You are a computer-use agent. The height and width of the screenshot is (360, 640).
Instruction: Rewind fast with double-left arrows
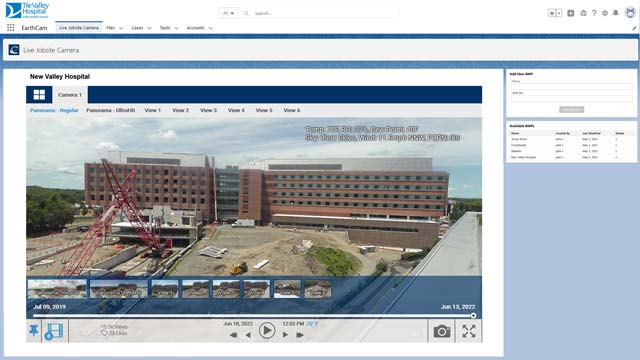(x=233, y=335)
